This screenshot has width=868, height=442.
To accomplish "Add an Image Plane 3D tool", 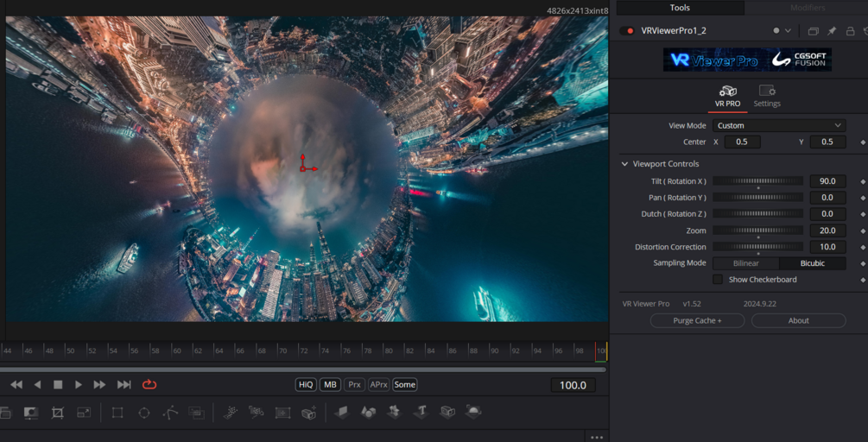I will click(x=342, y=413).
